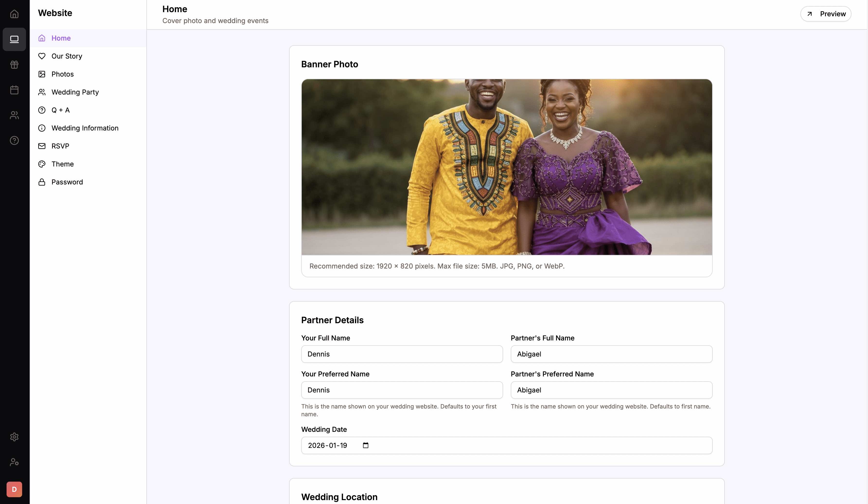868x504 pixels.
Task: Open the wedding date calendar picker
Action: [366, 445]
